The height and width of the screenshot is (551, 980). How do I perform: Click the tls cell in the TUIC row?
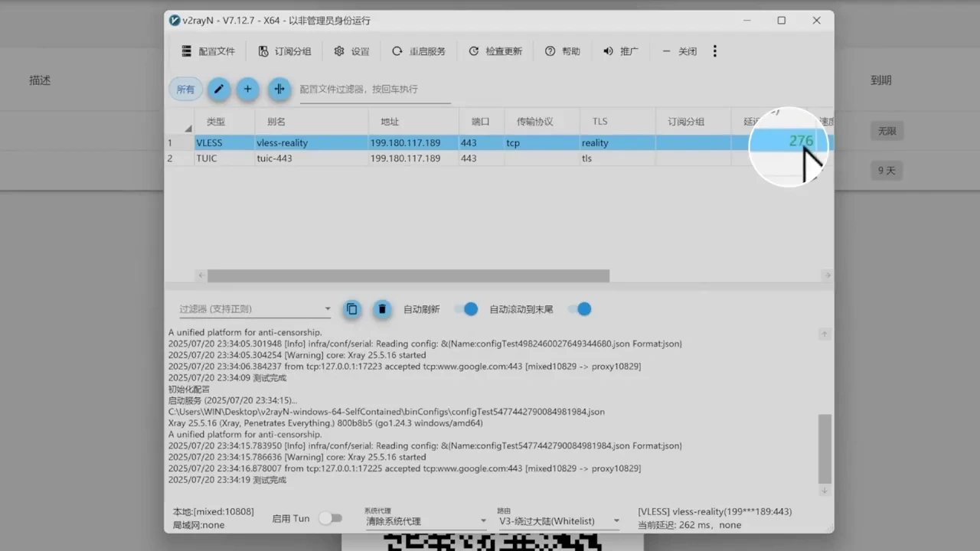(617, 158)
